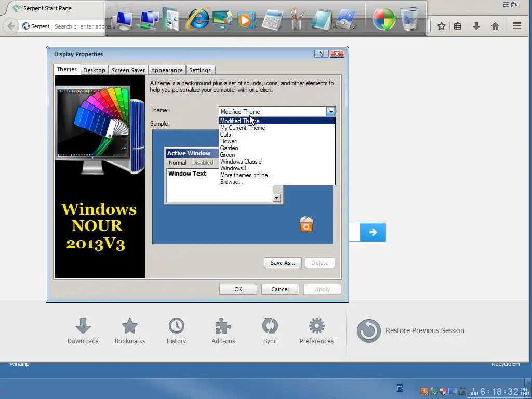
Task: Show bookmarks list icon in browser toolbar
Action: (x=458, y=26)
